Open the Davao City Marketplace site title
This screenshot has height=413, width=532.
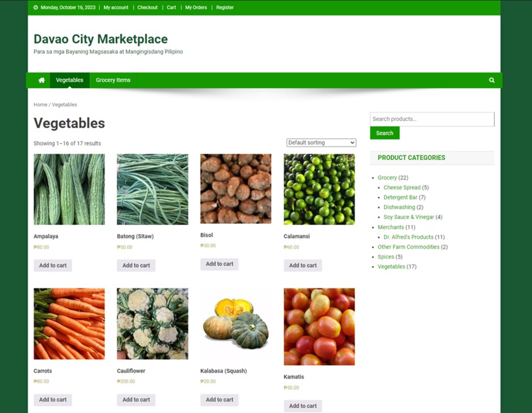100,39
